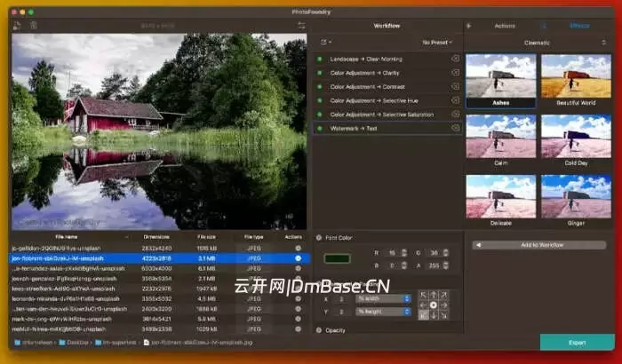622x364 pixels.
Task: Remove the Color Adjustment Contrast step
Action: (x=455, y=86)
